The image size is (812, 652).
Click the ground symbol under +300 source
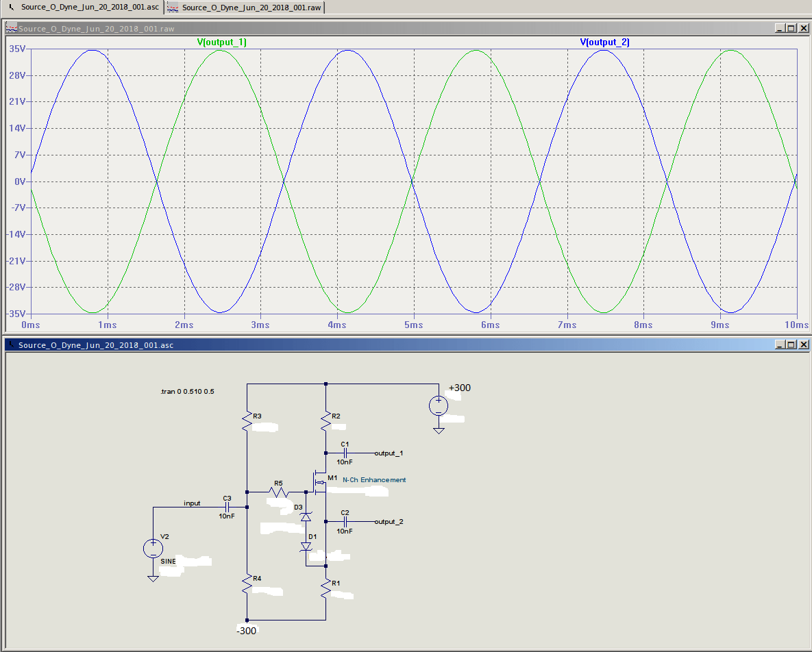tap(439, 431)
